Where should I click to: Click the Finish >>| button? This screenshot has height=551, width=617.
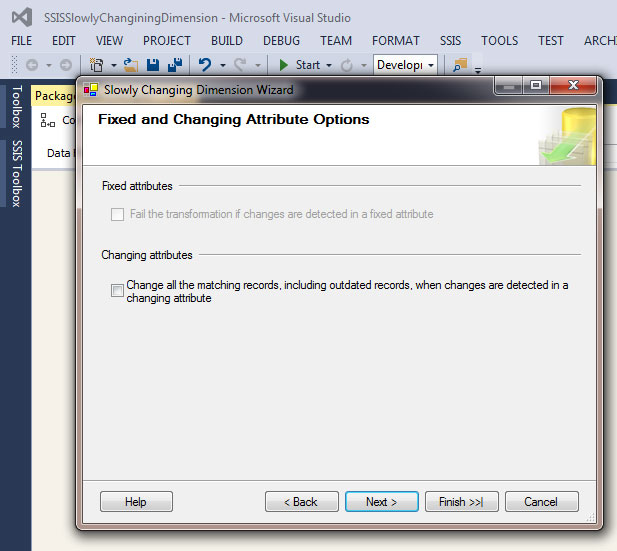[x=462, y=502]
